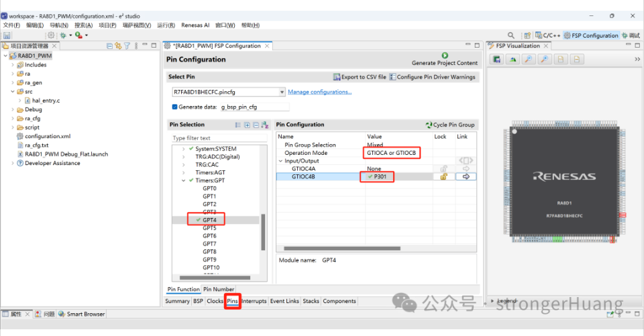The width and height of the screenshot is (644, 336).
Task: Open the Event Links tab
Action: [x=284, y=301]
